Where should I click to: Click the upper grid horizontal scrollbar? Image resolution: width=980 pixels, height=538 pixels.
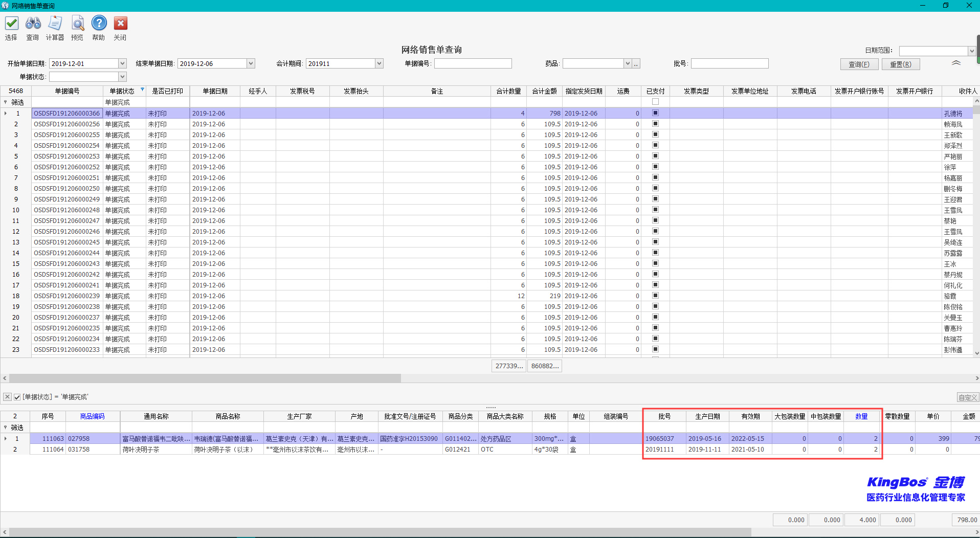[205, 378]
